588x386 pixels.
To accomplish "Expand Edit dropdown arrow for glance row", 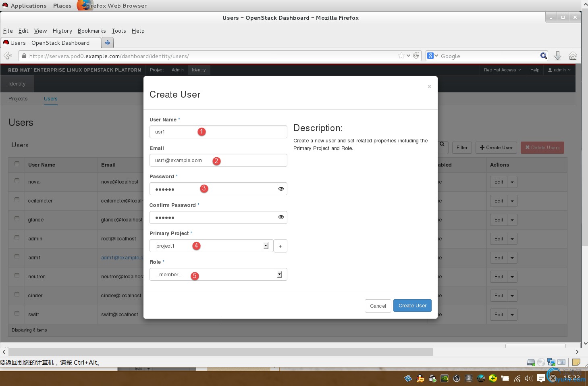I will tap(512, 220).
